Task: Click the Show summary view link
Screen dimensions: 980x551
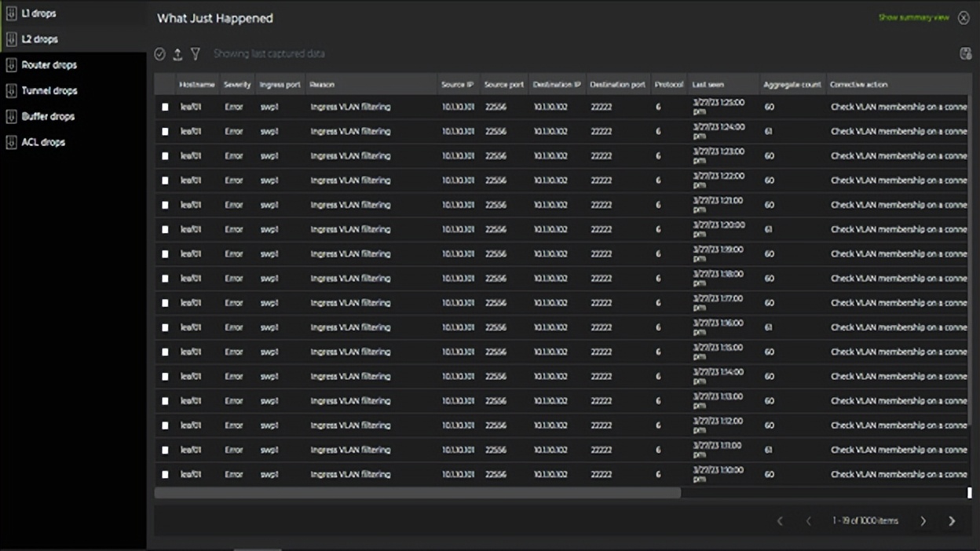Action: click(x=913, y=17)
